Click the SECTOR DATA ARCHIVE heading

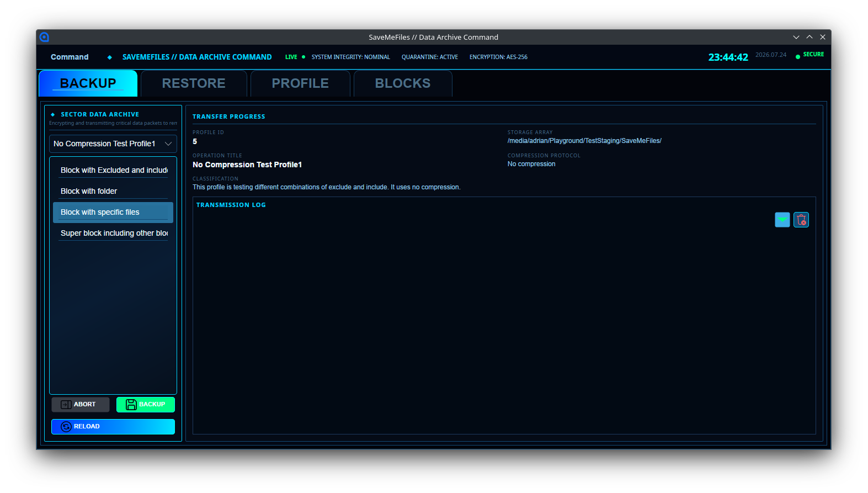tap(100, 114)
